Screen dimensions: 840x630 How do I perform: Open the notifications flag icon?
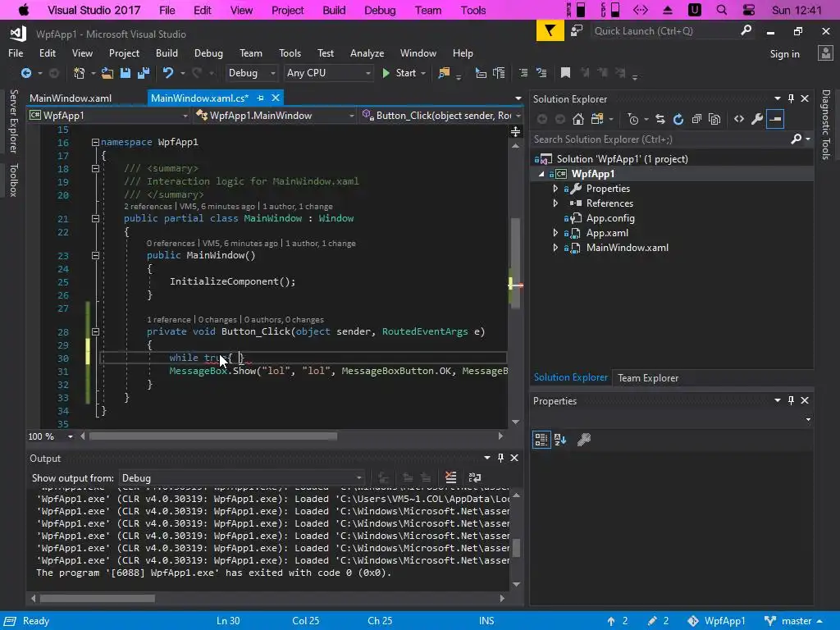[550, 31]
